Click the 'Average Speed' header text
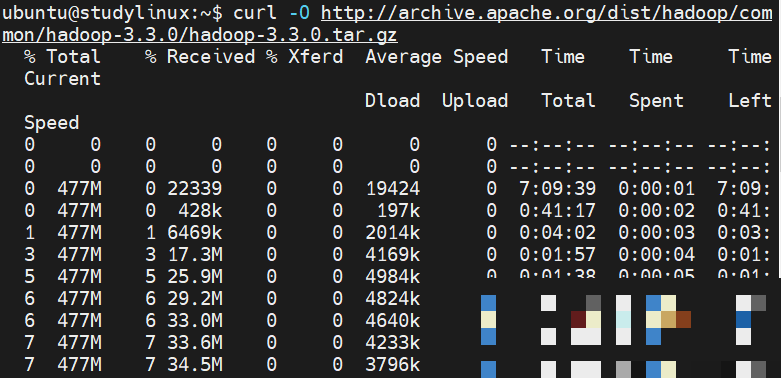 [436, 57]
